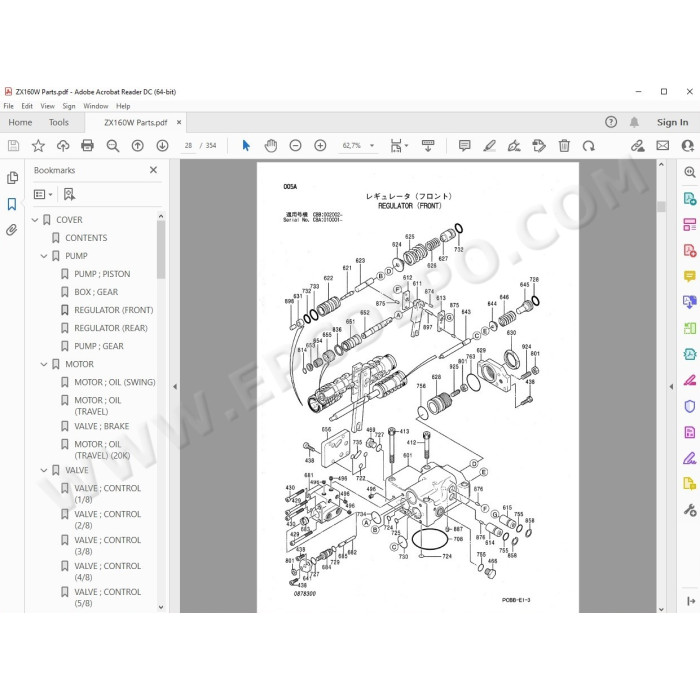Zoom in with the plus icon
Screen dimensions: 700x700
[x=320, y=146]
